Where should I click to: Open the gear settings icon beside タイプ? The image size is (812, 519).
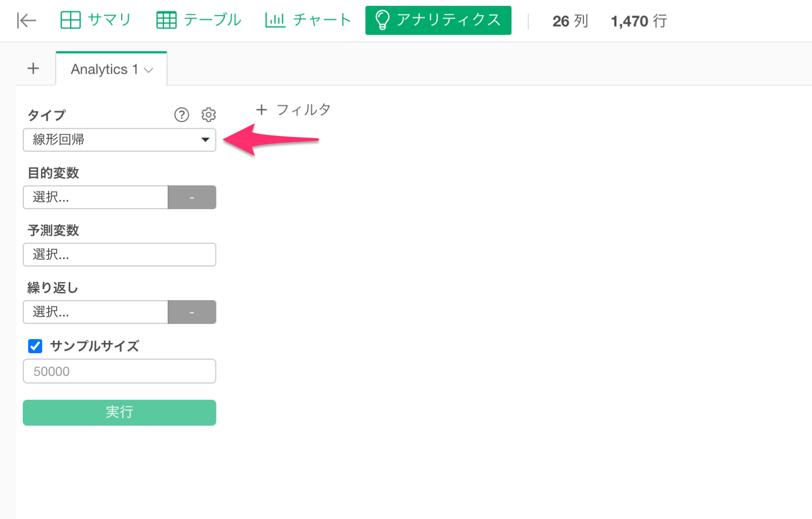click(x=208, y=114)
